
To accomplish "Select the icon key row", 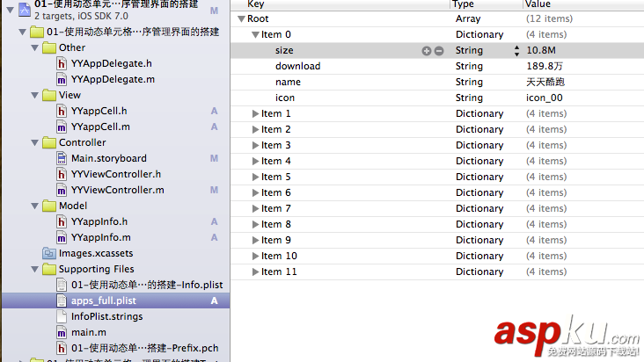I will (437, 98).
